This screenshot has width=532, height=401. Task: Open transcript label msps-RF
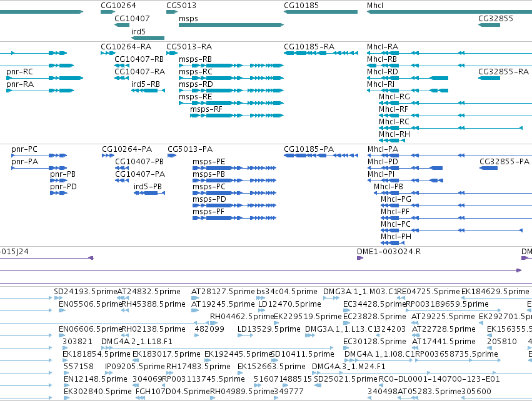click(x=206, y=109)
